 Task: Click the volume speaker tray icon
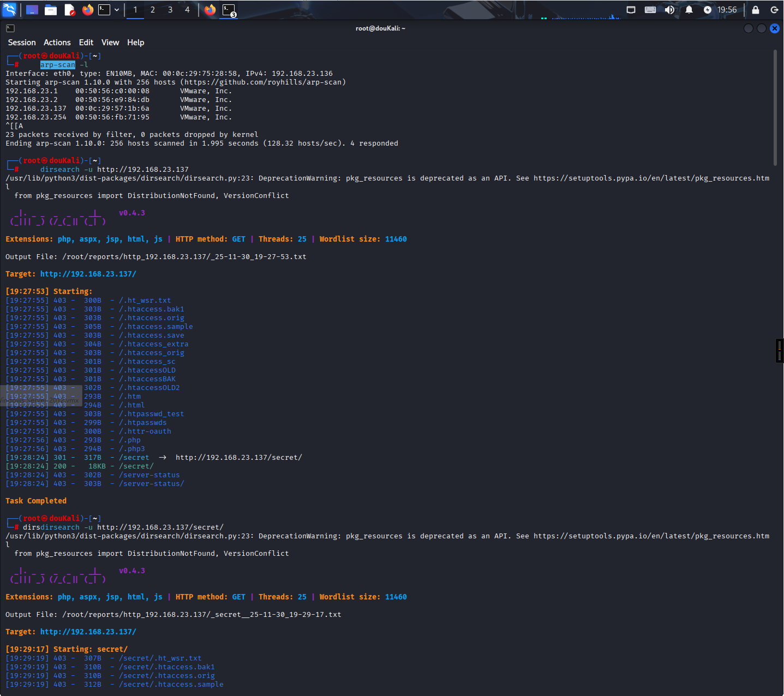click(x=669, y=10)
